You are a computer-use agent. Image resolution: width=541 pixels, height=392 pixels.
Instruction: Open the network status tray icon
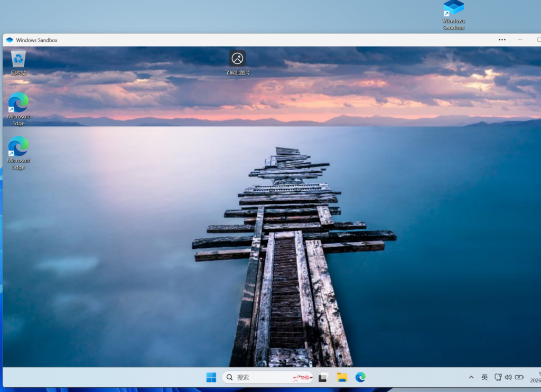point(498,377)
